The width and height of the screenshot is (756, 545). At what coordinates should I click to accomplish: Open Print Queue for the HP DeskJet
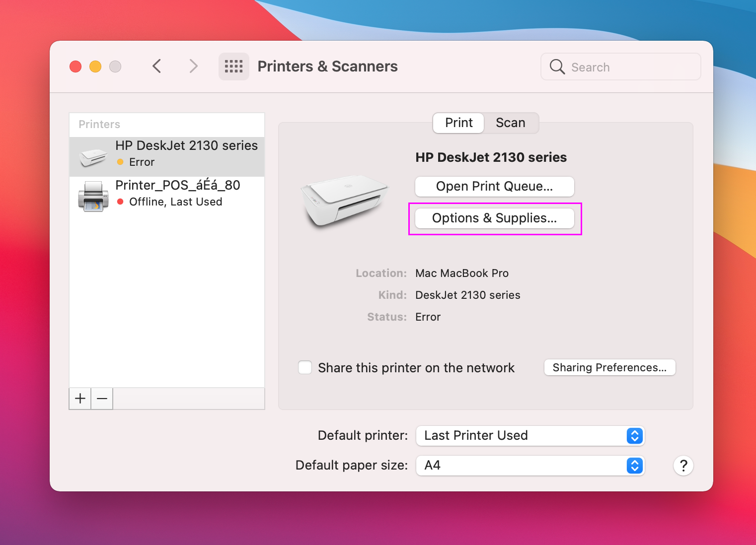494,187
